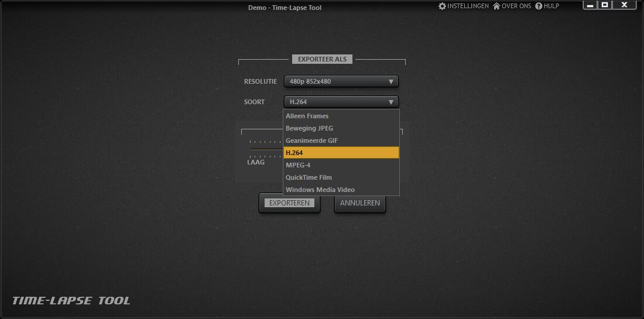Click the Time-Lapse Tool logo

pyautogui.click(x=71, y=301)
